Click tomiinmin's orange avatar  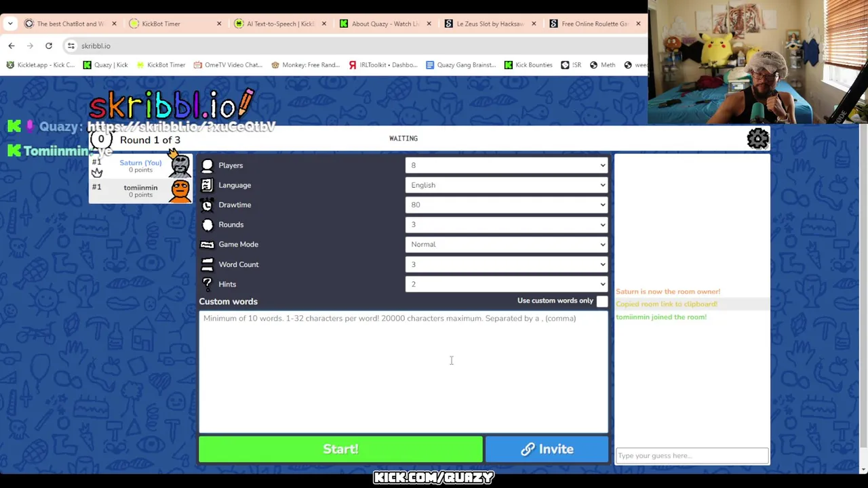point(180,190)
